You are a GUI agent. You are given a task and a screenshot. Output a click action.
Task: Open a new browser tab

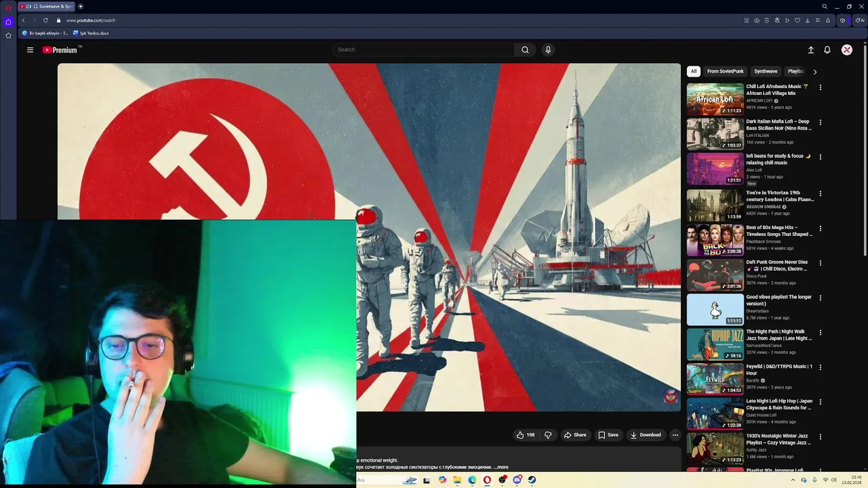coord(81,6)
